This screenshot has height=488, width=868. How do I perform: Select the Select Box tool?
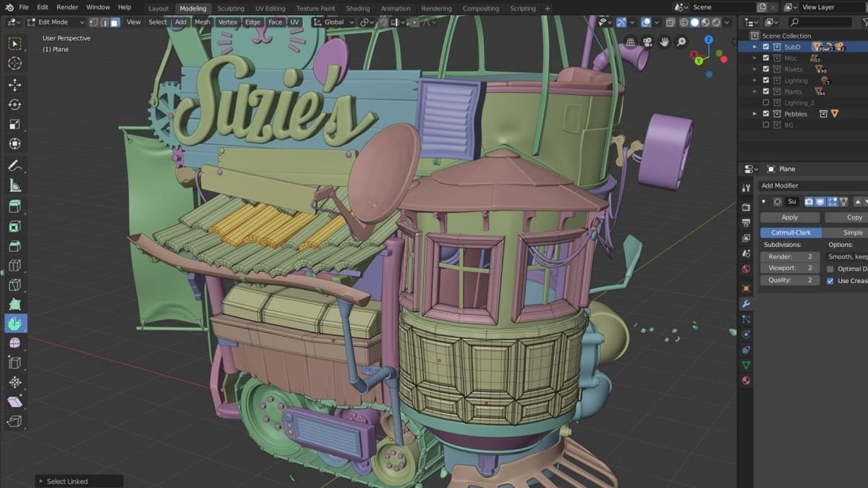pos(14,44)
